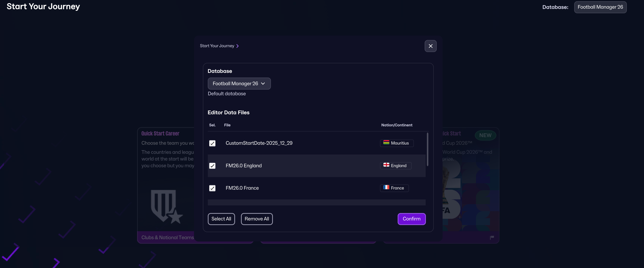Toggle the FM26.0 France file checkbox

tap(212, 188)
